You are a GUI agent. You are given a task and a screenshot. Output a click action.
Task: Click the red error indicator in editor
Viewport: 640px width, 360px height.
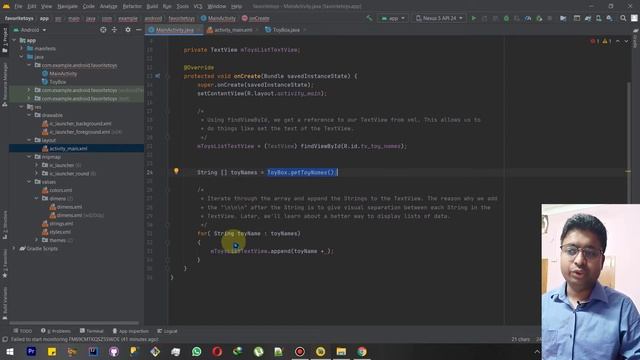[594, 41]
